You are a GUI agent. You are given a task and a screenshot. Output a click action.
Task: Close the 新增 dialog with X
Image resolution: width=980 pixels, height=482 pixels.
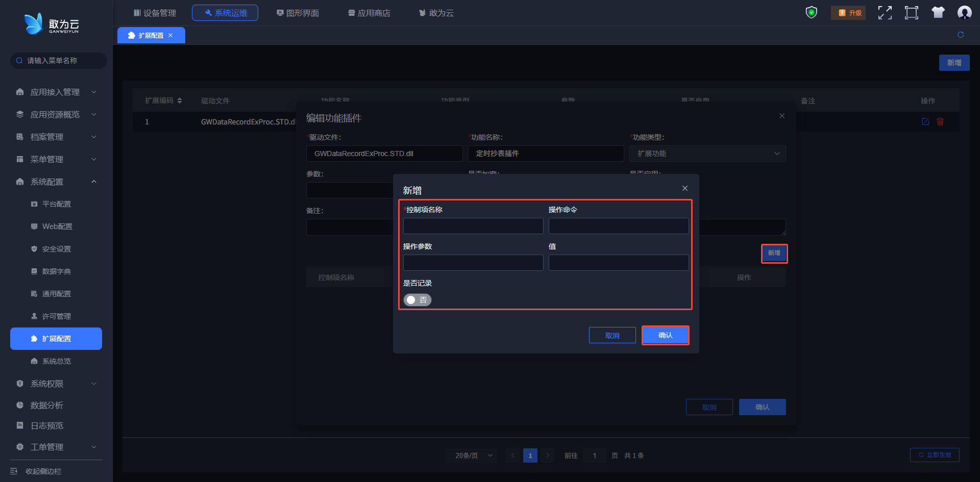[684, 188]
